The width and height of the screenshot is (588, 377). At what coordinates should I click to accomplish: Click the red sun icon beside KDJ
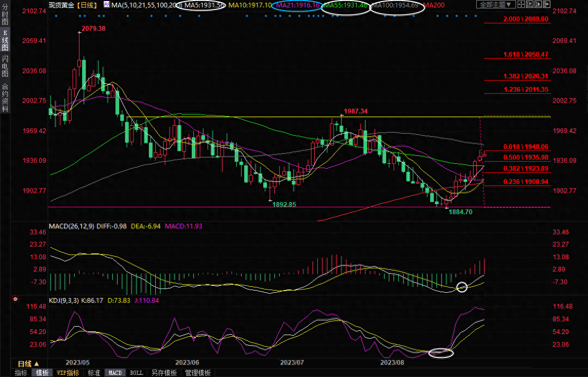click(15, 300)
